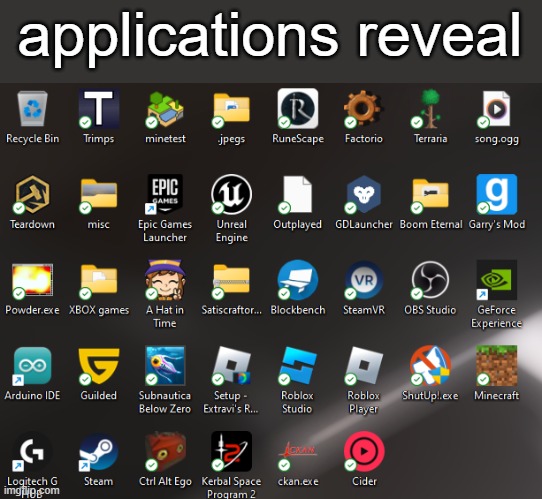Launch Blockbench from the desktop

tap(298, 280)
